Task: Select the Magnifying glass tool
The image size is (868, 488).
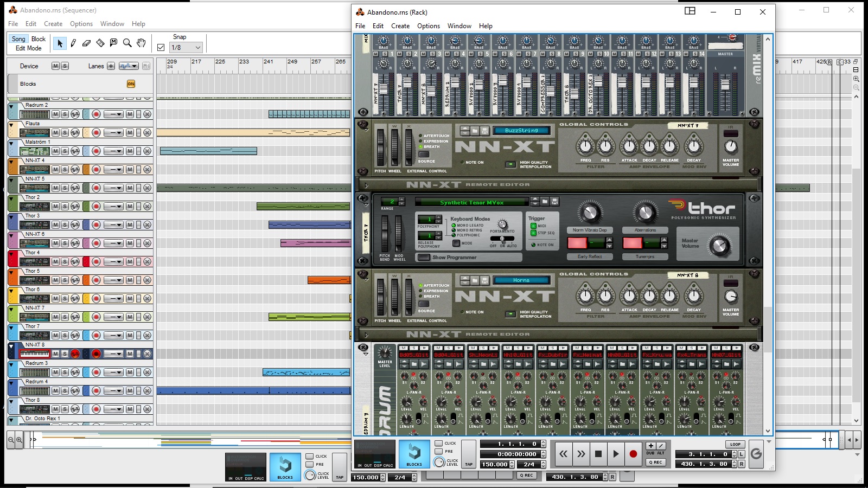Action: click(x=127, y=43)
